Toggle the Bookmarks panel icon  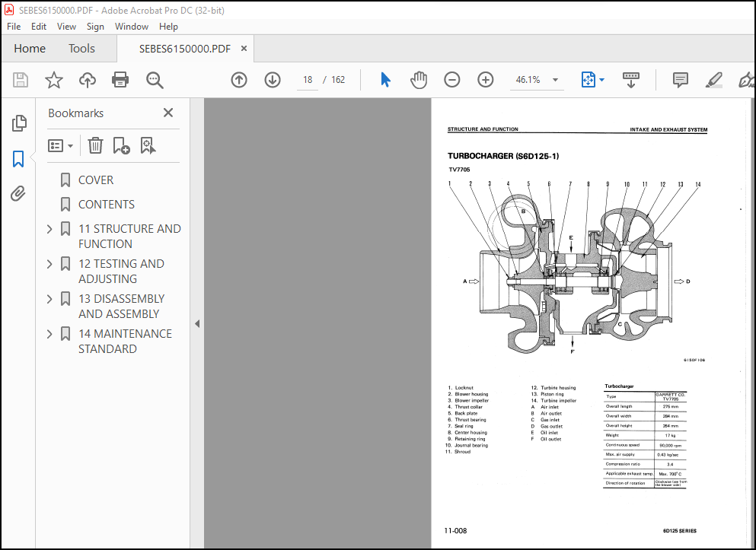pyautogui.click(x=18, y=158)
